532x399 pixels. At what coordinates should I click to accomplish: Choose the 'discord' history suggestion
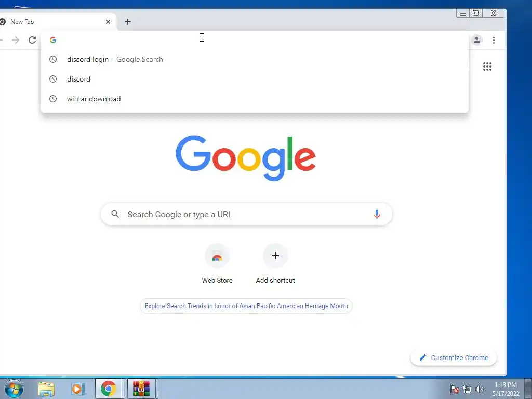255,79
